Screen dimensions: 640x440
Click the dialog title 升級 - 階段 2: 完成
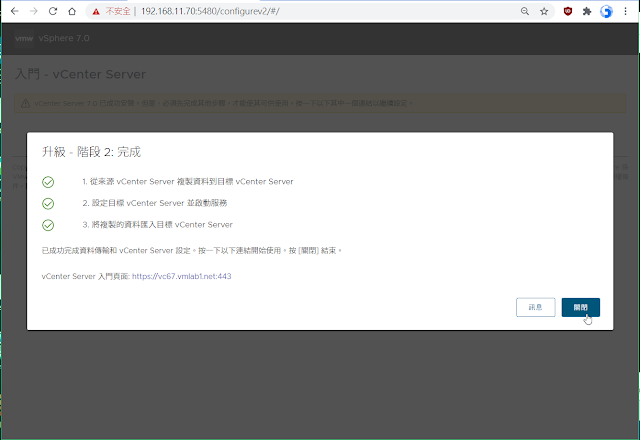[x=91, y=152]
